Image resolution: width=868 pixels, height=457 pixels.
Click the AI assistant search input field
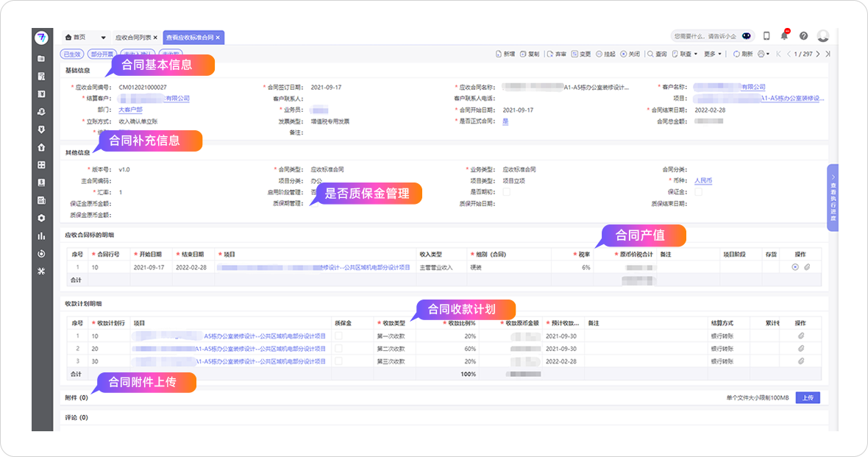pyautogui.click(x=705, y=36)
